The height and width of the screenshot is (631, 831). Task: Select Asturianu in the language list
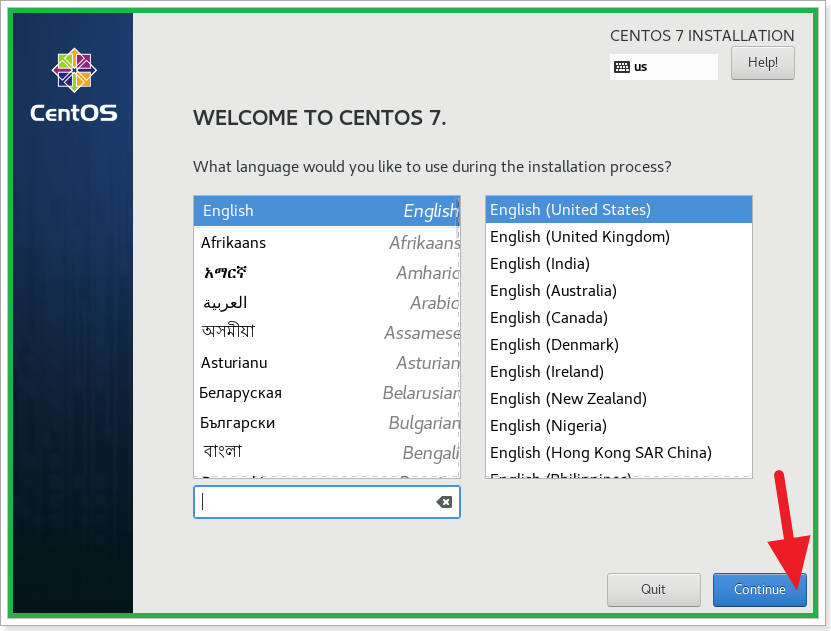pos(327,363)
